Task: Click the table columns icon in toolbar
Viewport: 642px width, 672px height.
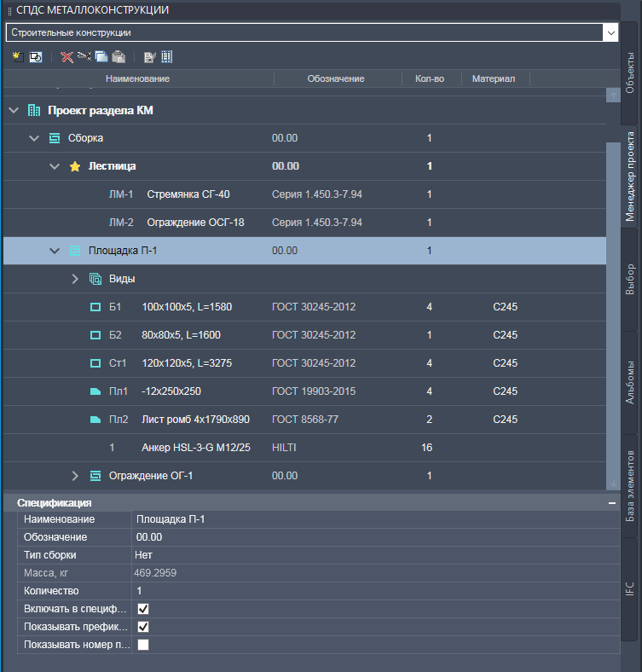Action: point(167,57)
